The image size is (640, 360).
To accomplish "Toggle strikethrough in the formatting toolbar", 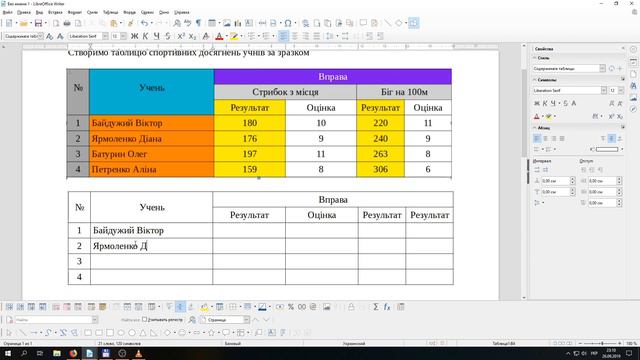I will click(168, 36).
